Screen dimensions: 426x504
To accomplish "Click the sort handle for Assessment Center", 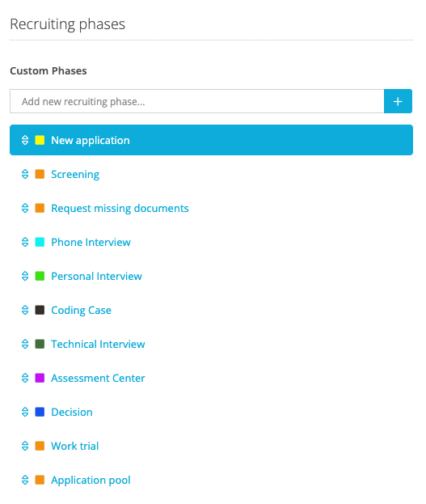I will (25, 378).
